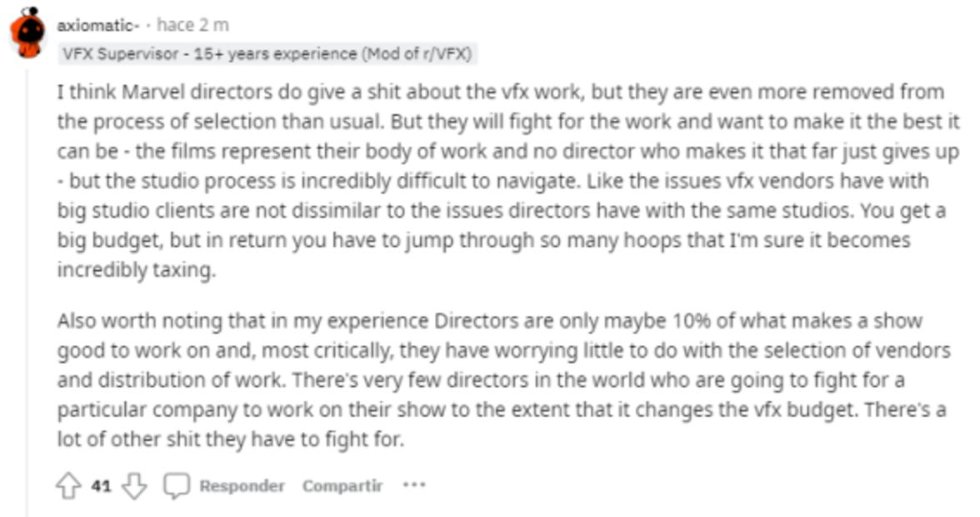Open the three-dot more options menu
Image resolution: width=980 pixels, height=517 pixels.
pyautogui.click(x=413, y=484)
